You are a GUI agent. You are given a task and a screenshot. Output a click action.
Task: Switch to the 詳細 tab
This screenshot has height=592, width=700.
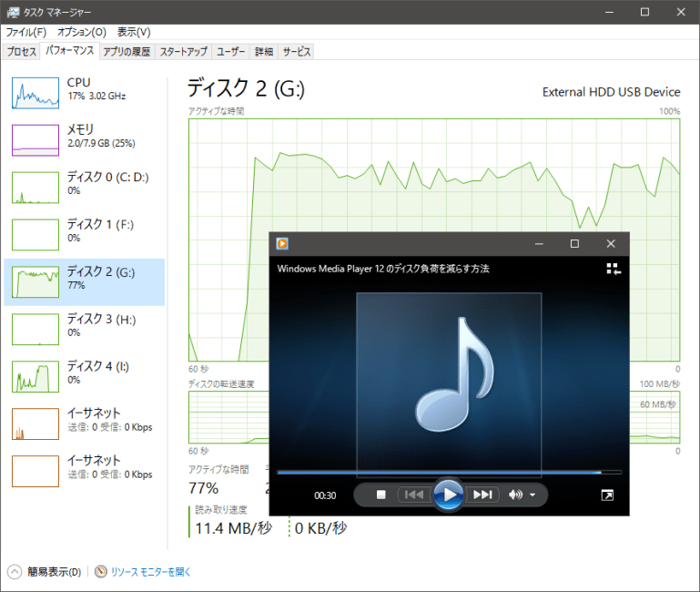pos(264,52)
